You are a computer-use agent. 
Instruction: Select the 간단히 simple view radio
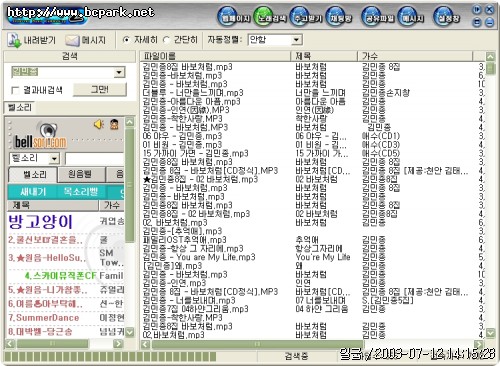pos(166,40)
